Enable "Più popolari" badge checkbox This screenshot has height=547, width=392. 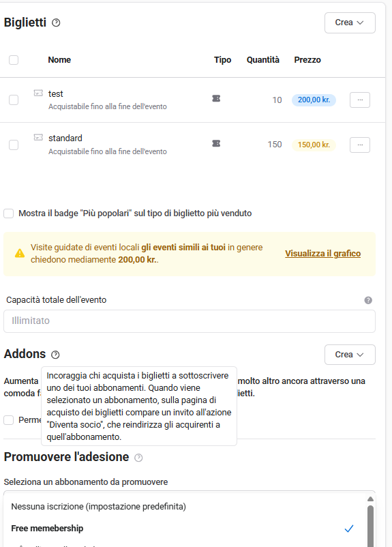(x=9, y=213)
